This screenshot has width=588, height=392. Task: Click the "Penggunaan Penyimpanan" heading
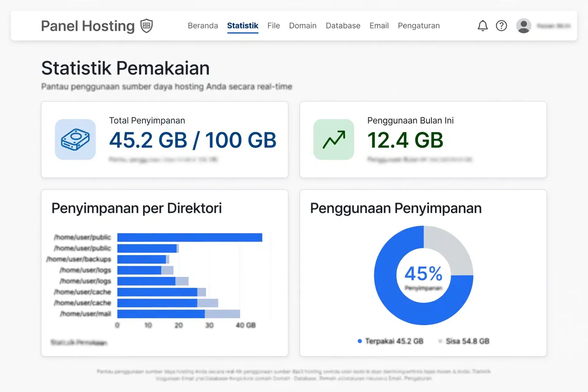396,208
